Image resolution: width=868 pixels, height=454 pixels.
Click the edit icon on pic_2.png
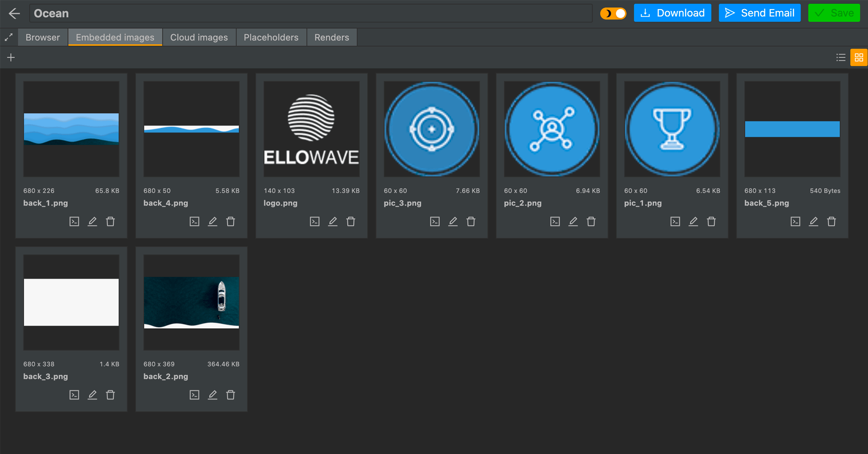click(x=573, y=221)
